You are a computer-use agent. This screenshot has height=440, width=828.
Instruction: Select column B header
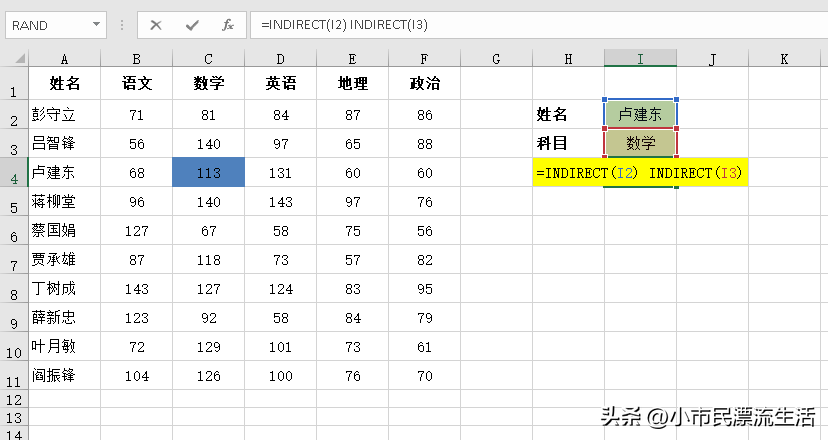coord(136,58)
